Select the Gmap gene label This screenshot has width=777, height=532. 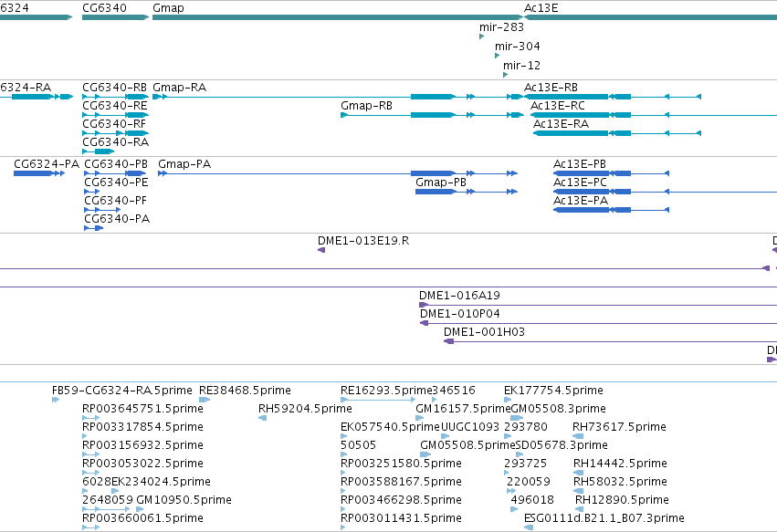pyautogui.click(x=169, y=8)
